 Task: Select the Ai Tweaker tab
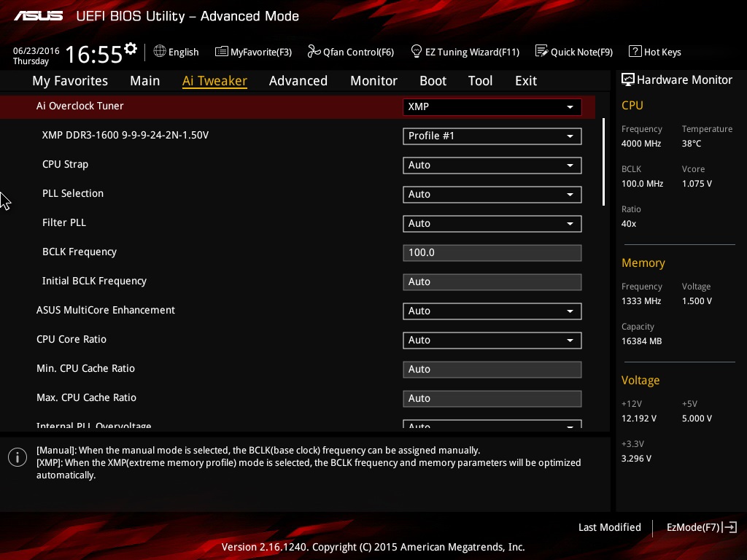[x=214, y=81]
